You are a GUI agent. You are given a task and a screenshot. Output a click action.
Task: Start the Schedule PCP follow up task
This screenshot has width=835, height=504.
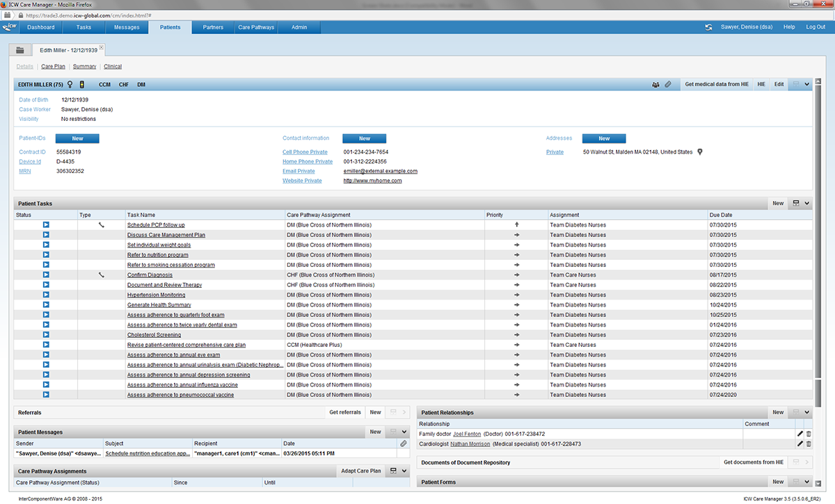coord(46,225)
